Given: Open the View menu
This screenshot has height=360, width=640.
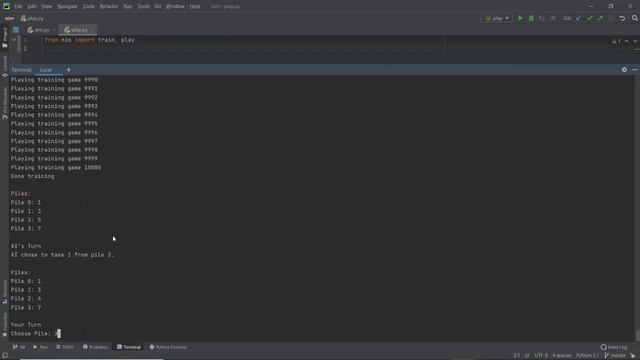Looking at the screenshot, I should (47, 7).
